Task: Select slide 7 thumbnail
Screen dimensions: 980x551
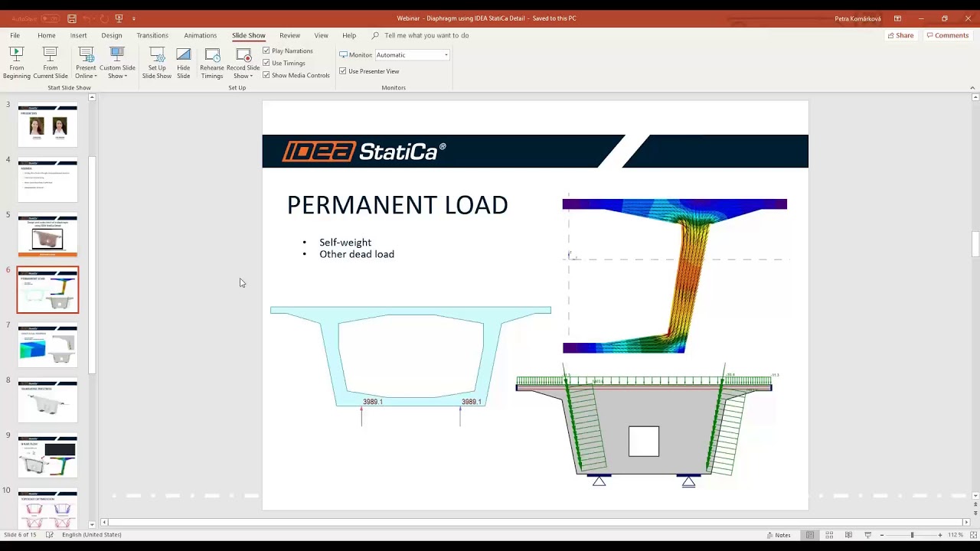Action: (47, 345)
